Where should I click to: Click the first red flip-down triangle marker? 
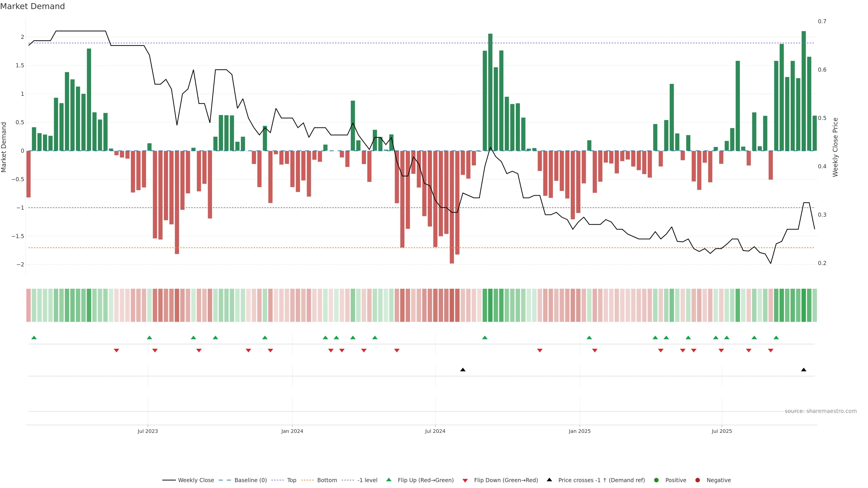pyautogui.click(x=116, y=351)
